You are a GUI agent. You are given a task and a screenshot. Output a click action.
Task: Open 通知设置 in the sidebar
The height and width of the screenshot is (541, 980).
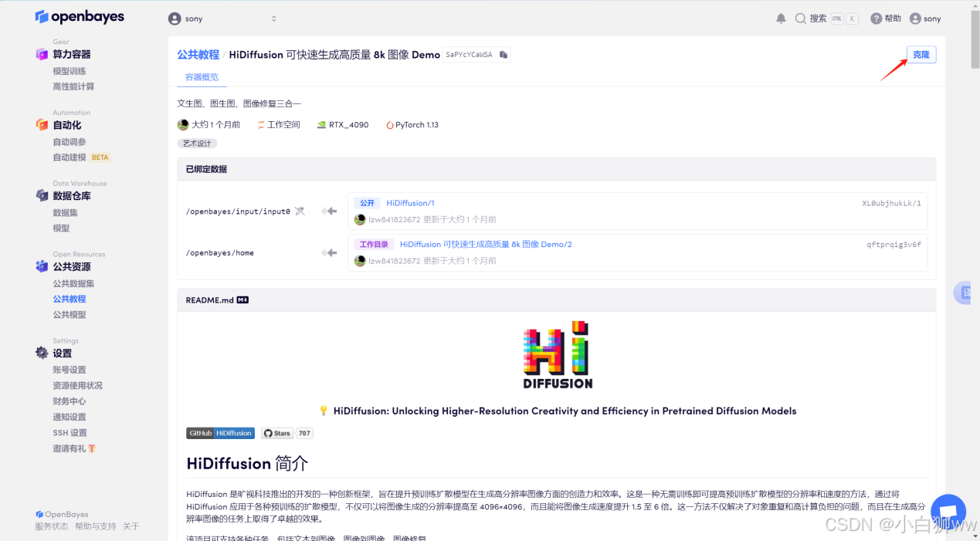[70, 418]
